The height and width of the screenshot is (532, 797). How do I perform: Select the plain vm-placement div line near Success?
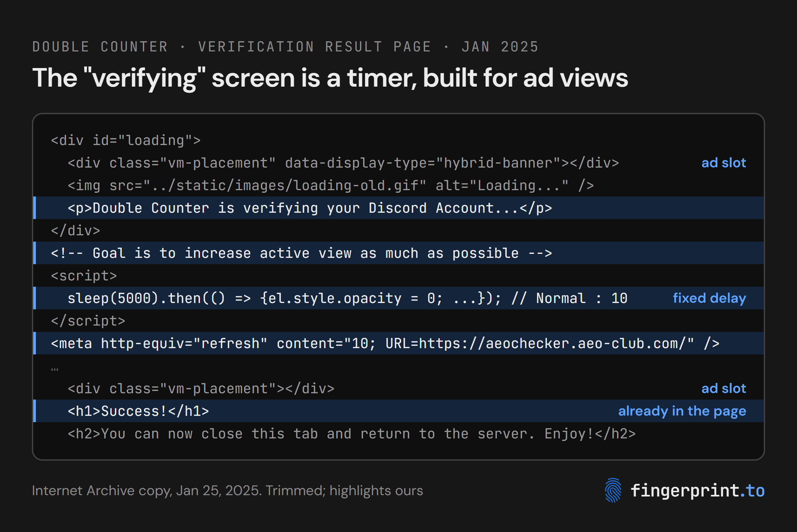(201, 388)
